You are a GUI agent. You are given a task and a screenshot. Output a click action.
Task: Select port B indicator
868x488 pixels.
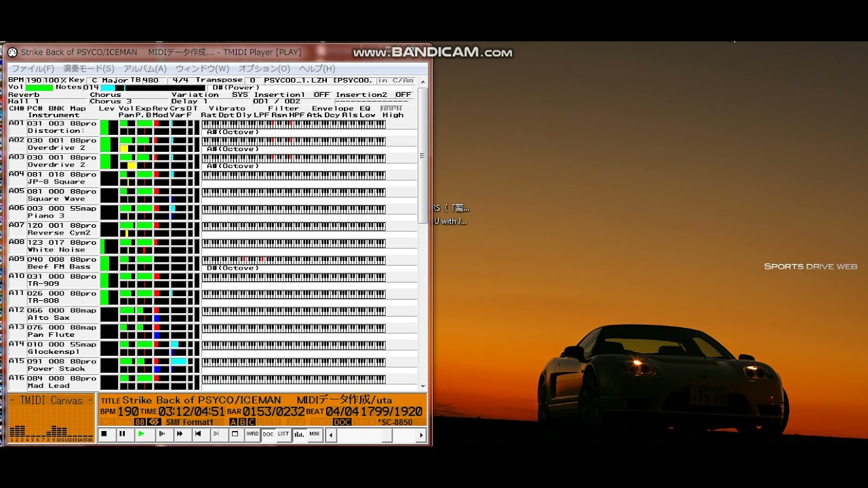(x=243, y=422)
